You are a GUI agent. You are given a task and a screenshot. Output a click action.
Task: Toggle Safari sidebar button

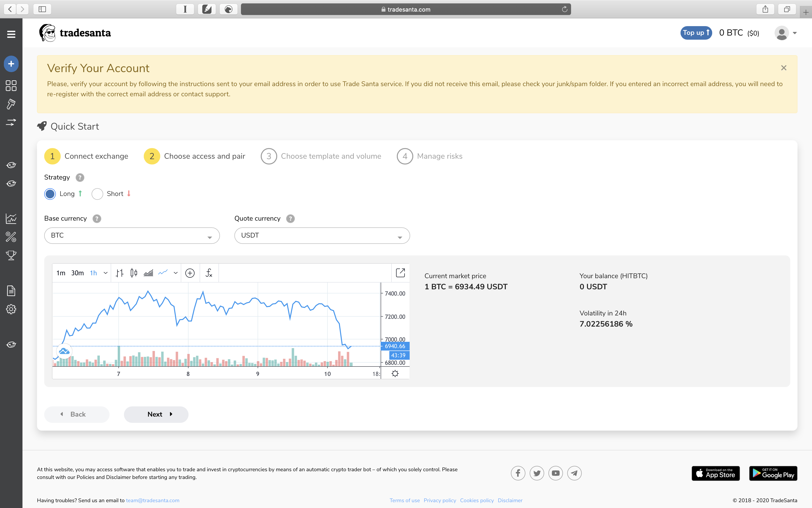click(42, 9)
